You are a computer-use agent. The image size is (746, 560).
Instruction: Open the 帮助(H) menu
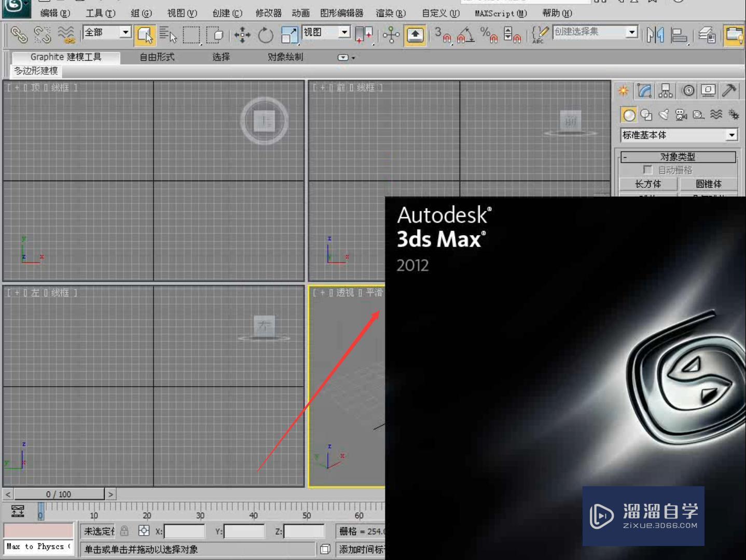[557, 13]
